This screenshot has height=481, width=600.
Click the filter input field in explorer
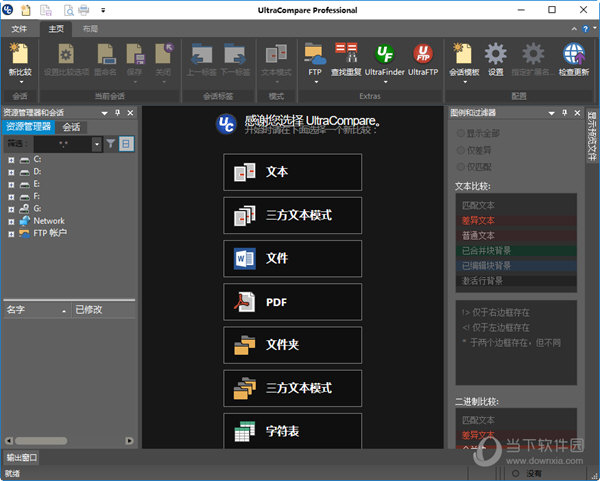click(63, 144)
